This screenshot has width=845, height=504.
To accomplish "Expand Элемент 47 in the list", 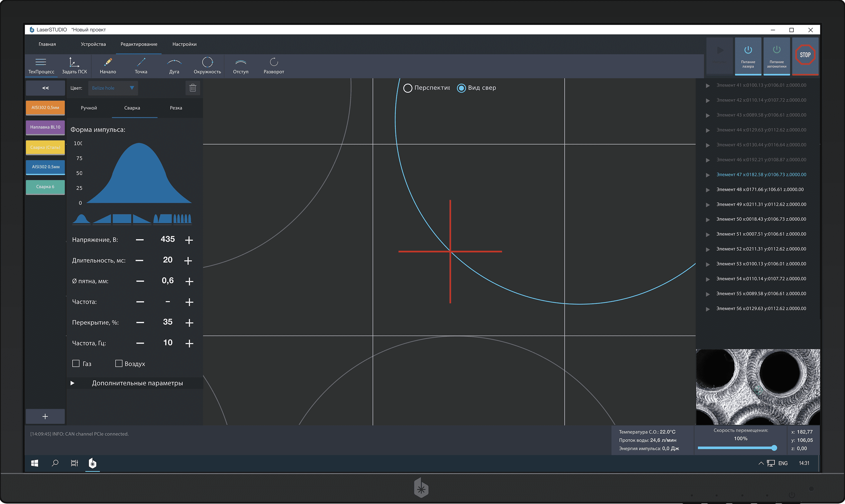I will pos(708,175).
